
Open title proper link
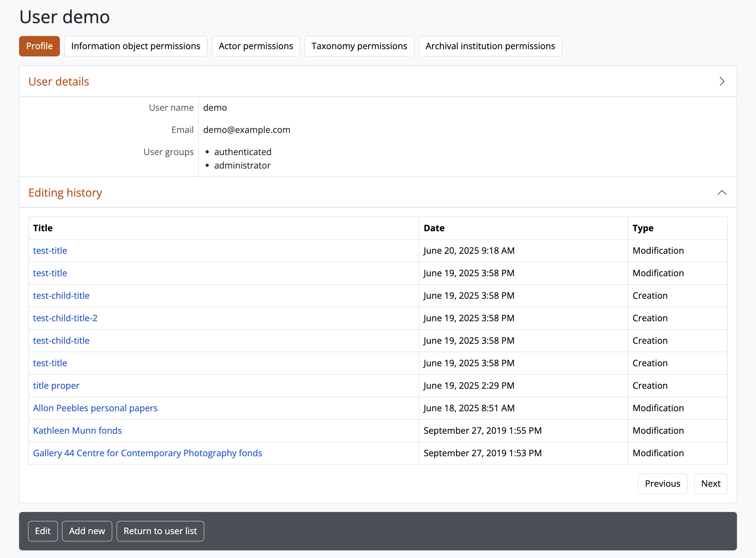pyautogui.click(x=56, y=386)
